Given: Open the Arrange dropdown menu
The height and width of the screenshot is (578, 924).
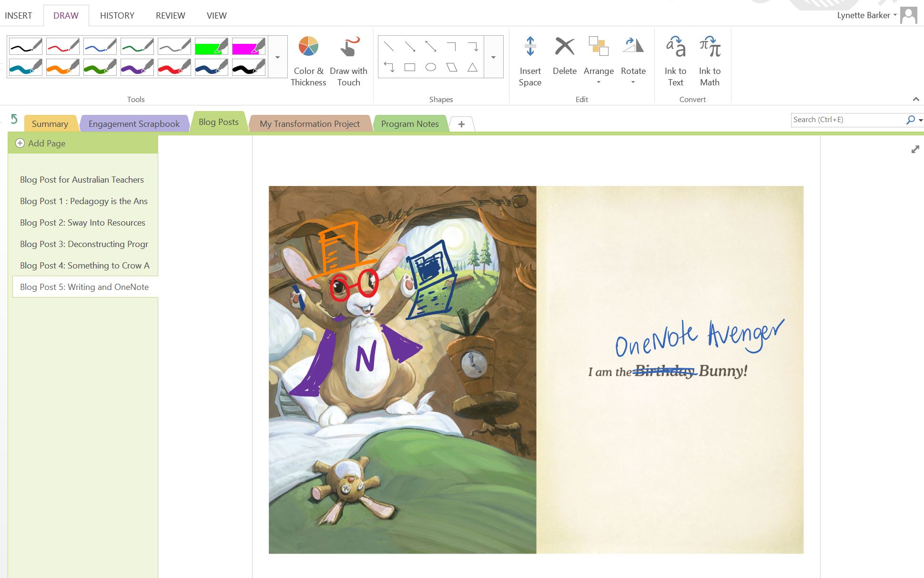Looking at the screenshot, I should (x=599, y=61).
